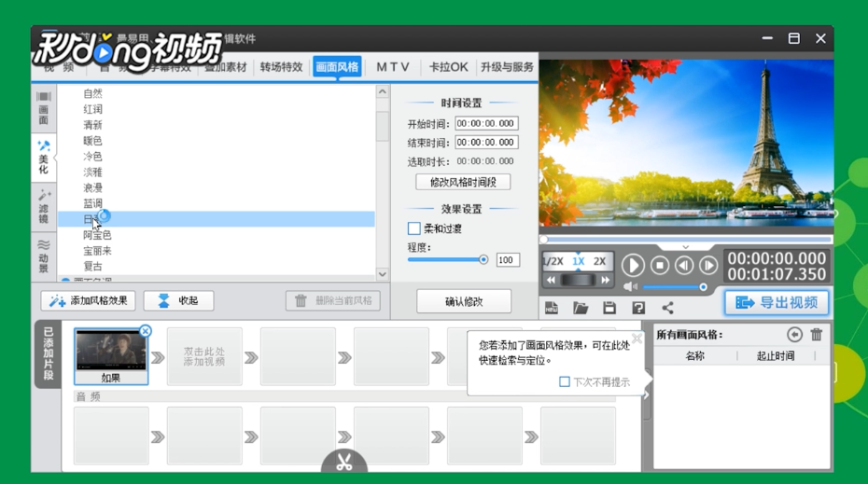
Task: Click 修改风格时间段 button
Action: [x=463, y=182]
